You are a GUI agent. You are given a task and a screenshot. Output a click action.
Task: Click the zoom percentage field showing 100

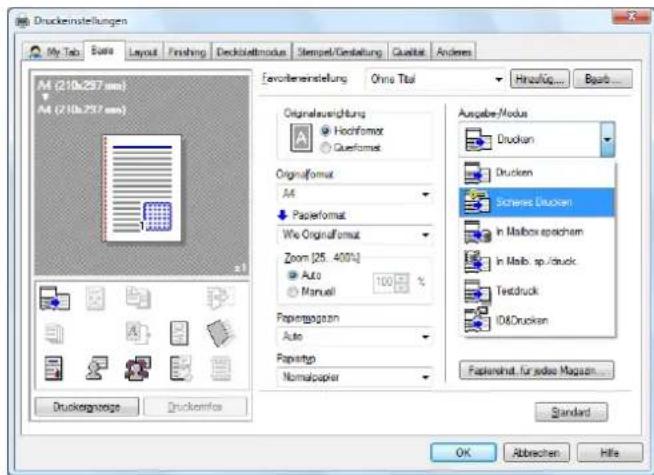pos(383,282)
